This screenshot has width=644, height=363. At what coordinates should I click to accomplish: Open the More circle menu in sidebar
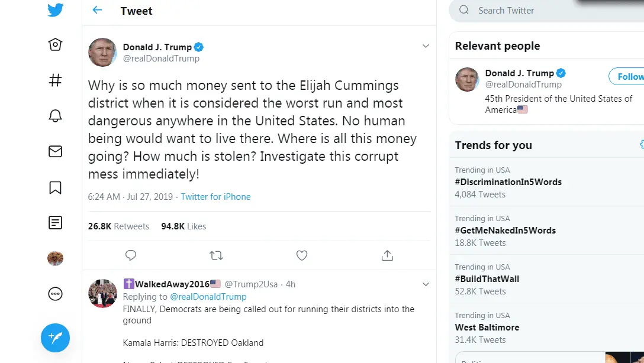tap(55, 294)
